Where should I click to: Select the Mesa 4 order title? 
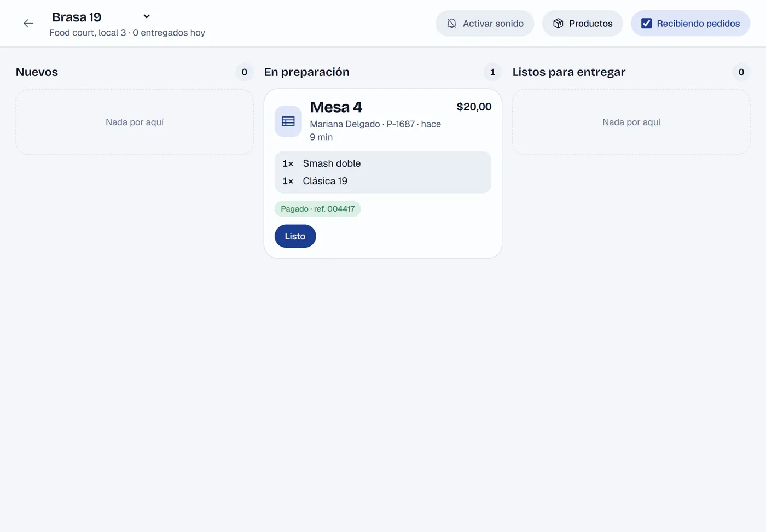pos(336,107)
